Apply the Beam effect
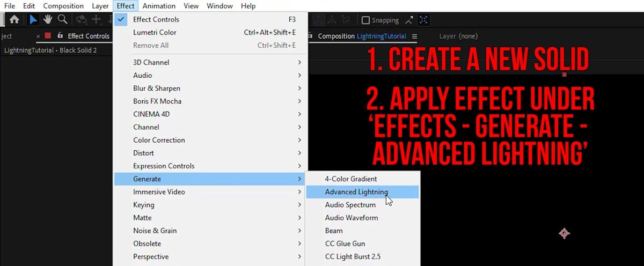 tap(363, 231)
